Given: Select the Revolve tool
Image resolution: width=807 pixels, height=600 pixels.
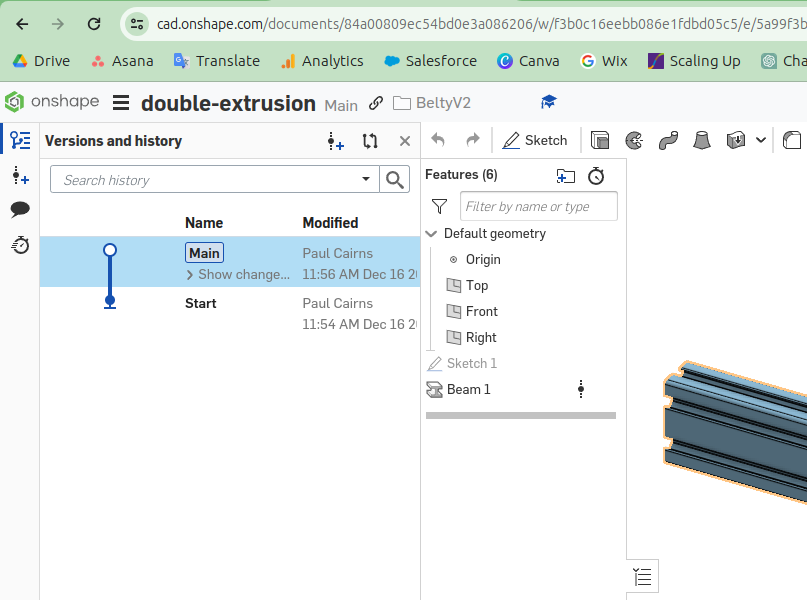Looking at the screenshot, I should pyautogui.click(x=634, y=140).
